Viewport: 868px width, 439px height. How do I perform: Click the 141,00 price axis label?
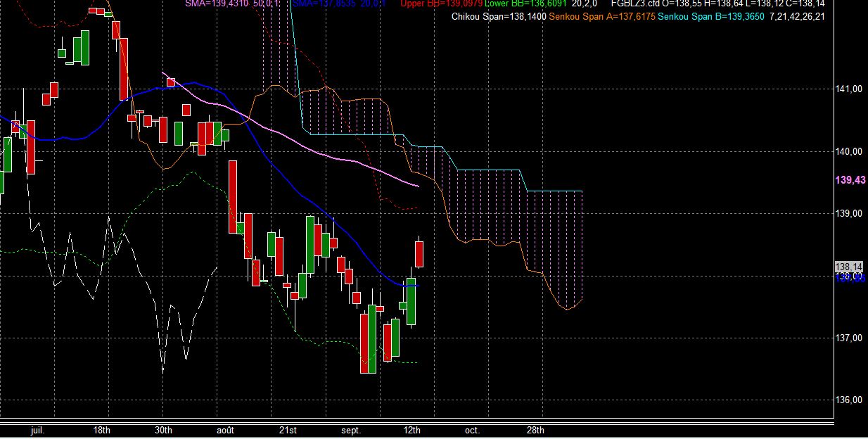click(x=849, y=89)
